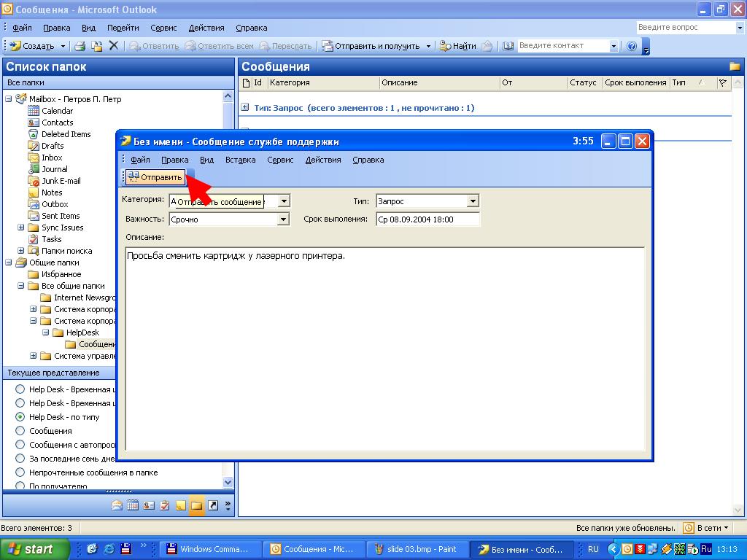Click the Notes icon in navigation bar
Screen dimensions: 747x560
pyautogui.click(x=181, y=505)
